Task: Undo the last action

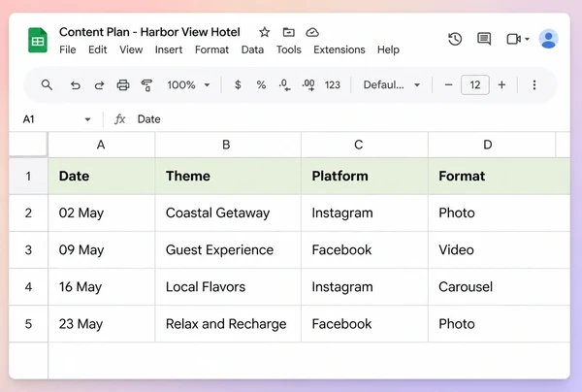Action: pyautogui.click(x=76, y=85)
